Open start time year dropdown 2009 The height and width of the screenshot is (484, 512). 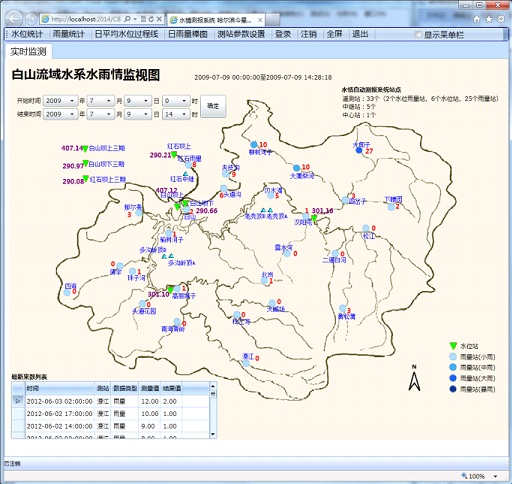(60, 101)
